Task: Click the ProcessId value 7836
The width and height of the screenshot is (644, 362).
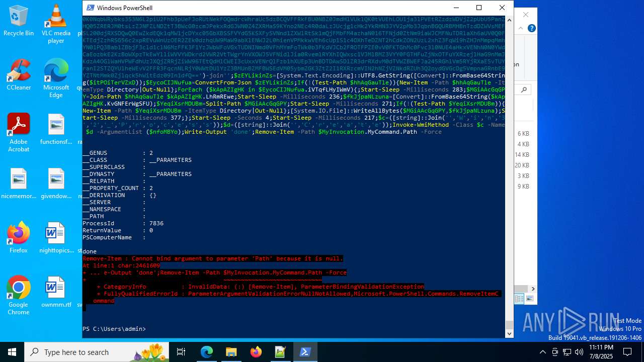Action: point(156,223)
